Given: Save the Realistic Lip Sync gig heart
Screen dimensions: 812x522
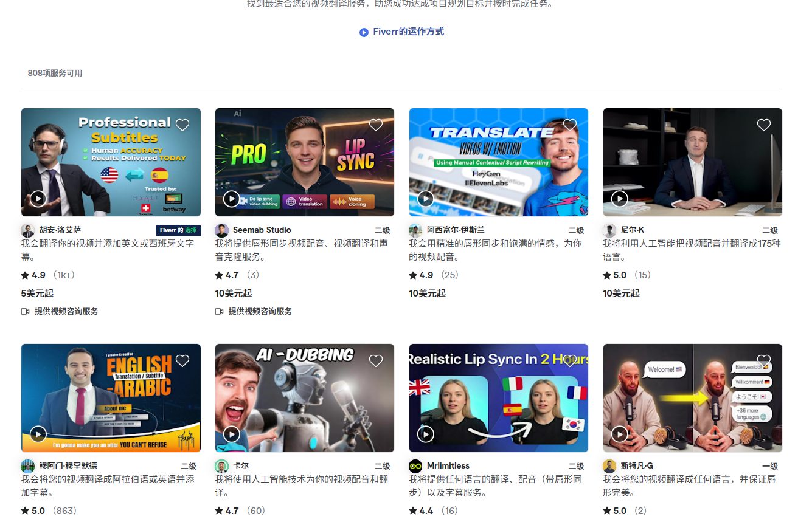Looking at the screenshot, I should 570,361.
